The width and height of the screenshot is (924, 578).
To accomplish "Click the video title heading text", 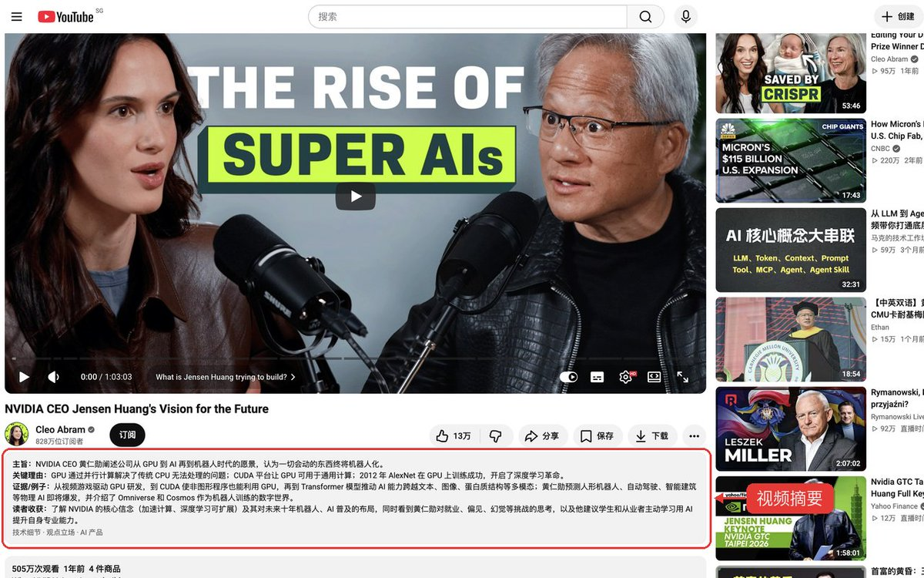I will (136, 409).
